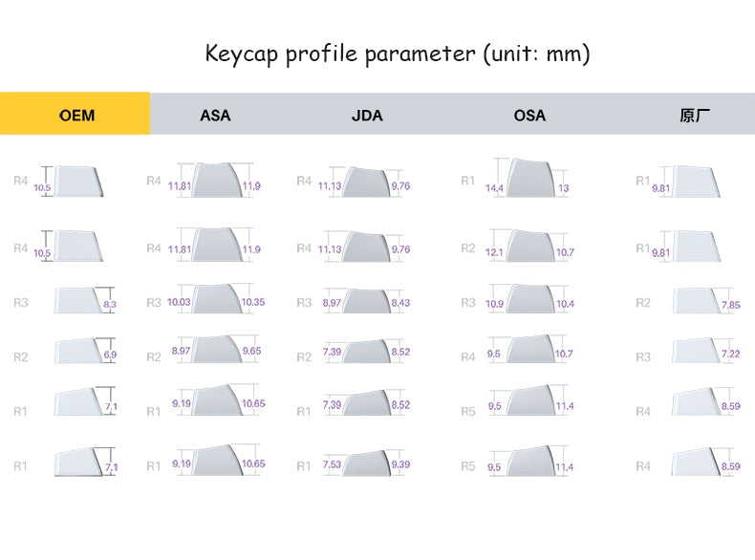755x560 pixels.
Task: Switch to the ASA profile tab
Action: pos(215,116)
